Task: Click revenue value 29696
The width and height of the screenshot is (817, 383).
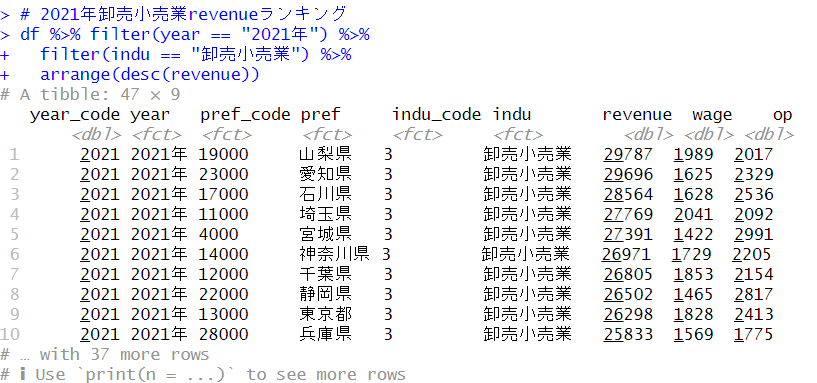Action: 628,174
